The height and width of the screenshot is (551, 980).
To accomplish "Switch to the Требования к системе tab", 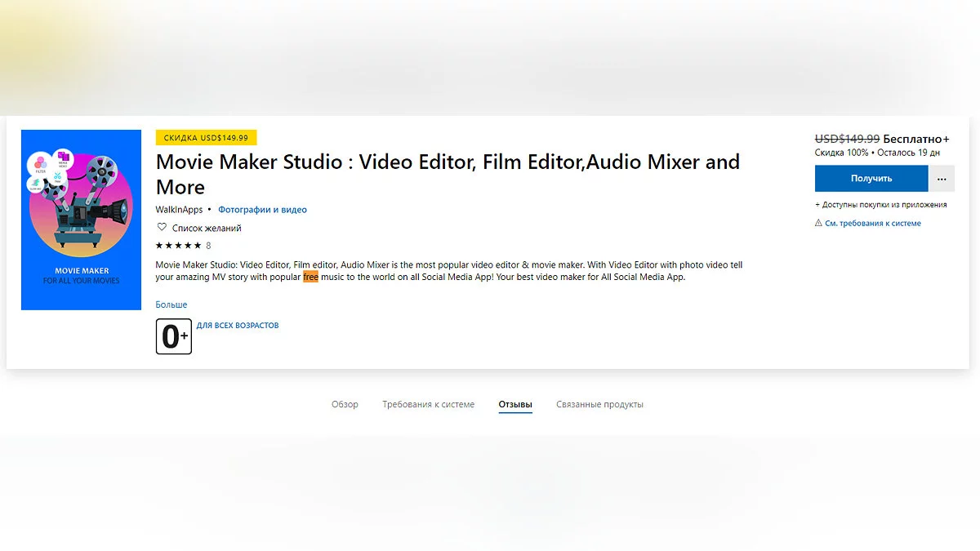I will click(x=428, y=404).
